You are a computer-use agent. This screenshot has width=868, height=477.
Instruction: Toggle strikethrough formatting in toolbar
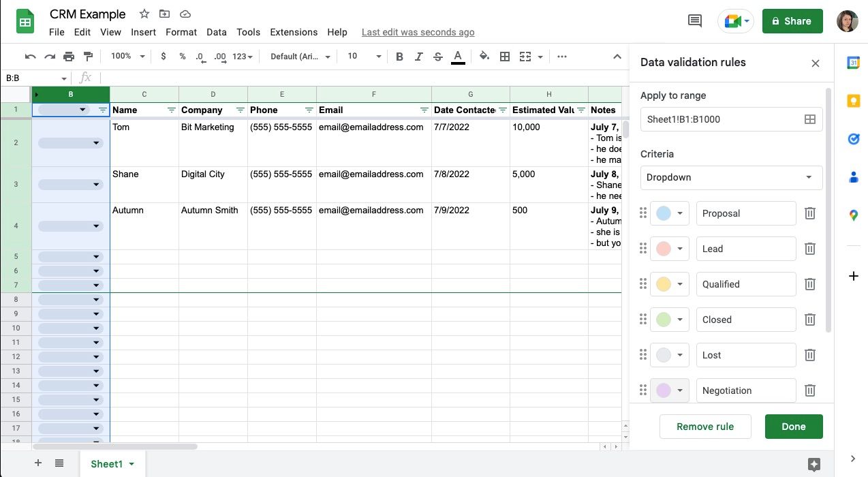437,57
